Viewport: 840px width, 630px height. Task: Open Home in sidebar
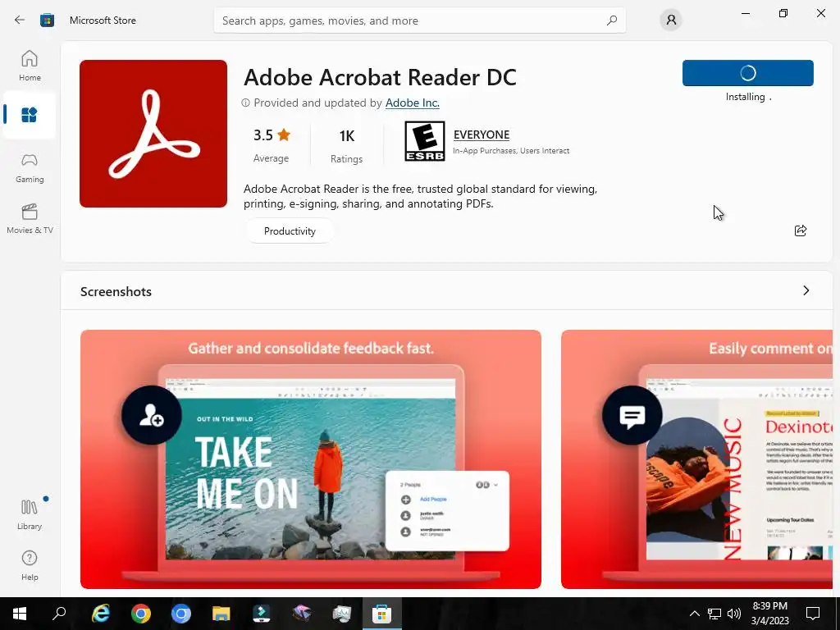pos(30,66)
